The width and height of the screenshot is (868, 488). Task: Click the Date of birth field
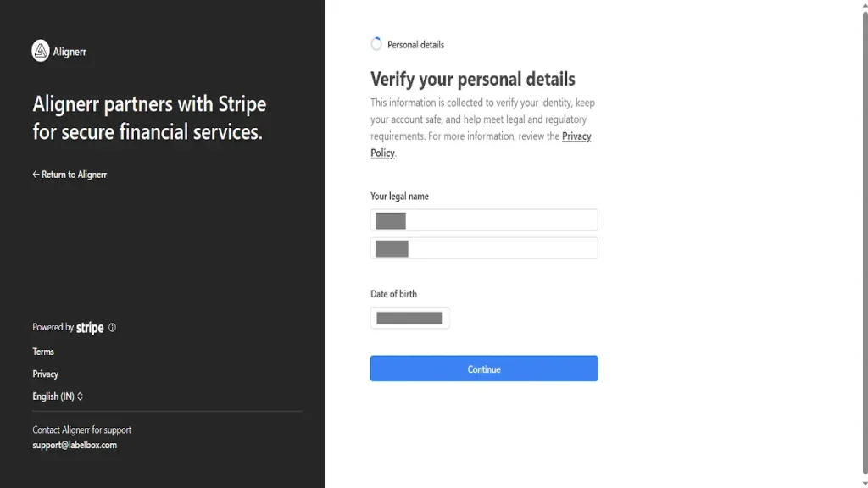410,318
